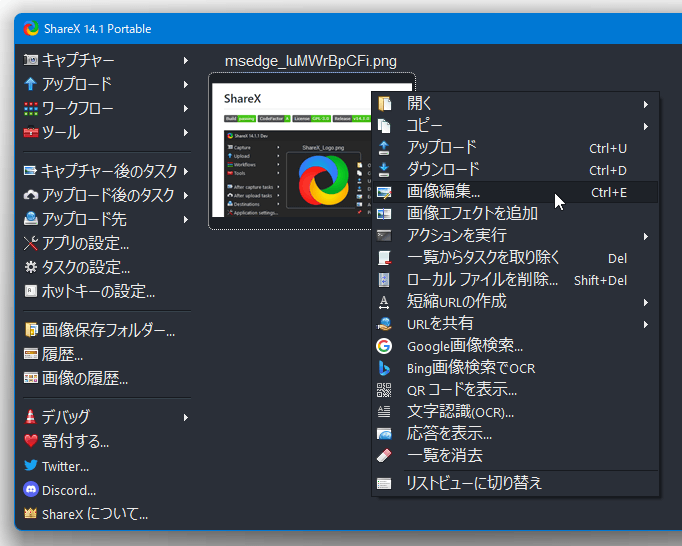The image size is (682, 546).
Task: Open the Twitter... link
Action: coord(107,466)
